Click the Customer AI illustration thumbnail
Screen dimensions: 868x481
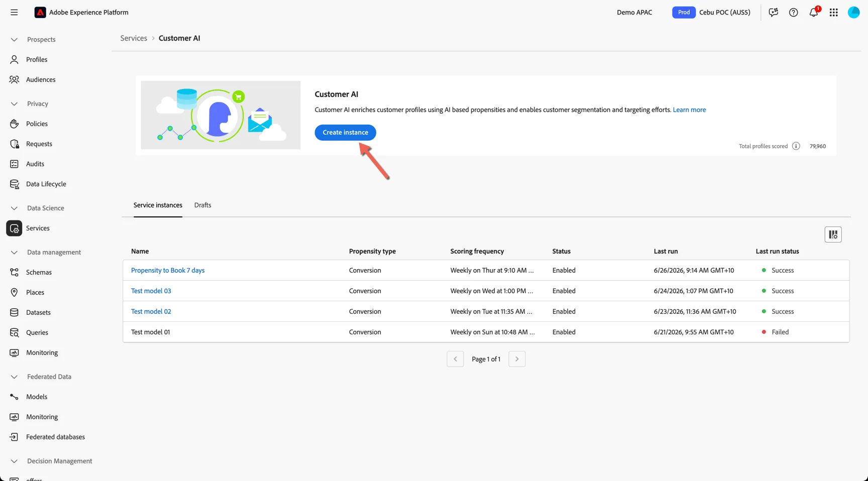point(221,115)
